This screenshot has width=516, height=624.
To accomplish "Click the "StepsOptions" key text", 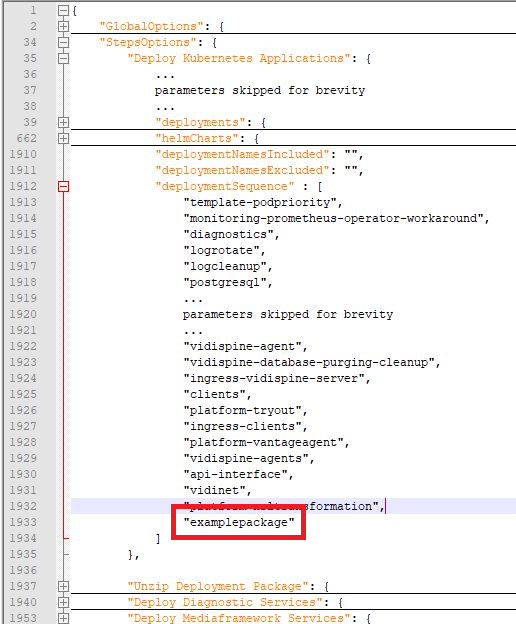I will (148, 42).
